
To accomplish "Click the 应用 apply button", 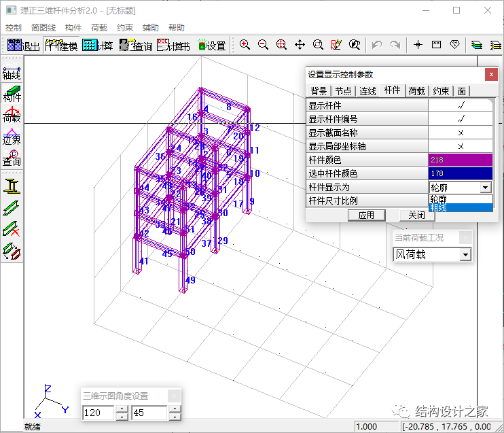I will (366, 215).
